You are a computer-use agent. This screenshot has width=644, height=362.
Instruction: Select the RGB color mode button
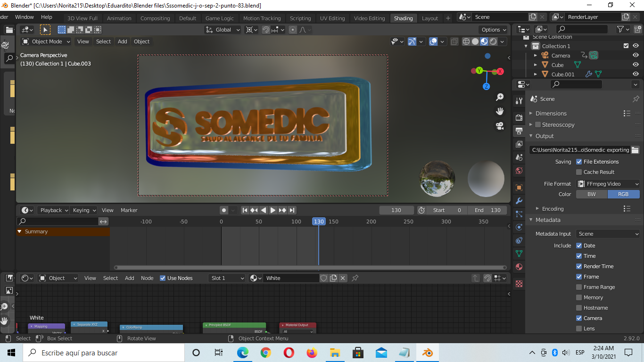pos(624,194)
